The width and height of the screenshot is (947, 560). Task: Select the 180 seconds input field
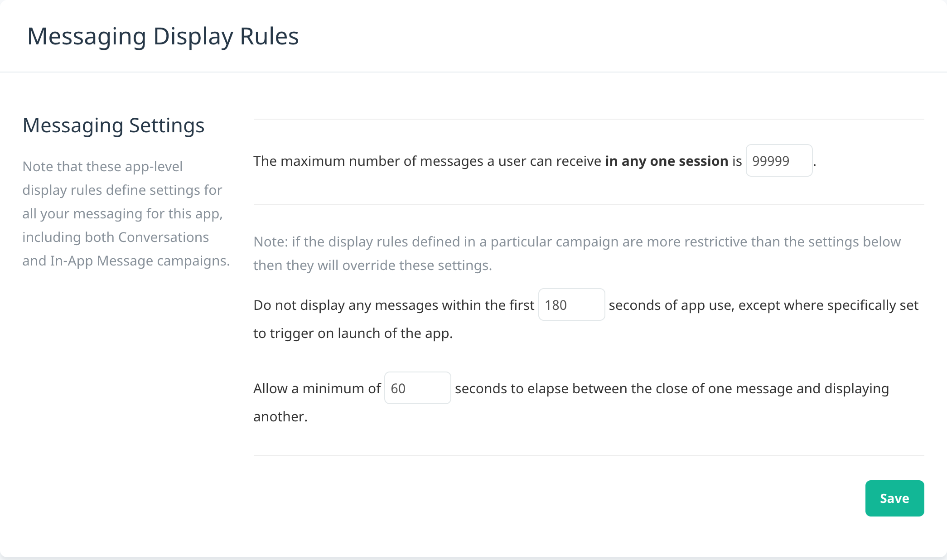(x=571, y=304)
